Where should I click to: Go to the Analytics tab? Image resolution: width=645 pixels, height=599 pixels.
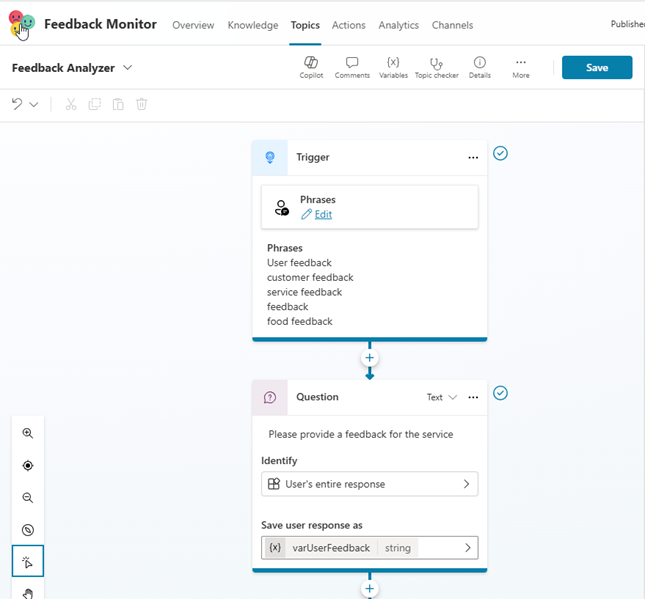click(398, 25)
